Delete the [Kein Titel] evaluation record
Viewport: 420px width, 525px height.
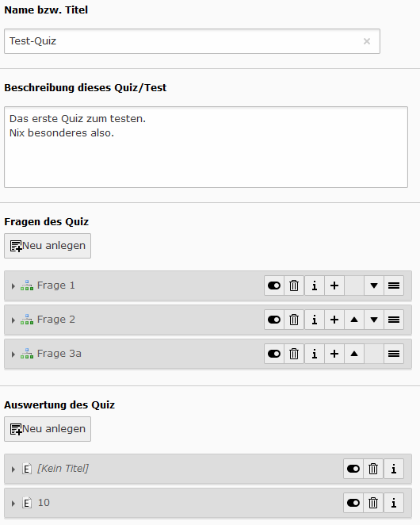coord(373,469)
